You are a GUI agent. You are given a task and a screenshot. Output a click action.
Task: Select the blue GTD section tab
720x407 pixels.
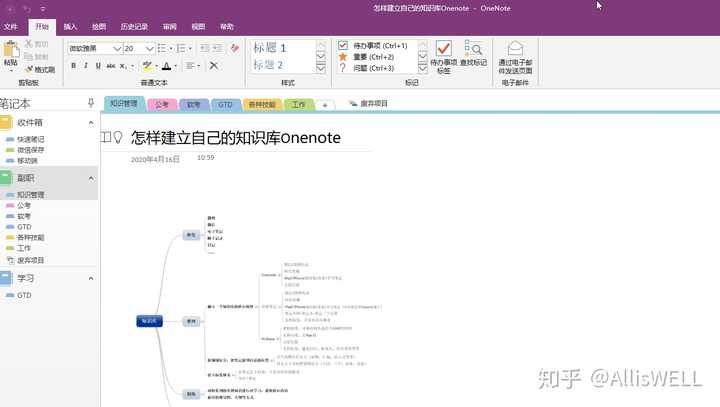225,105
